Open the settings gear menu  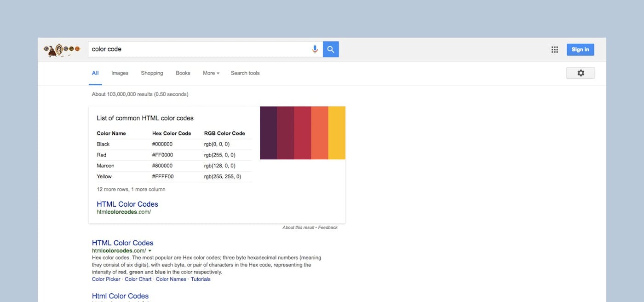581,73
